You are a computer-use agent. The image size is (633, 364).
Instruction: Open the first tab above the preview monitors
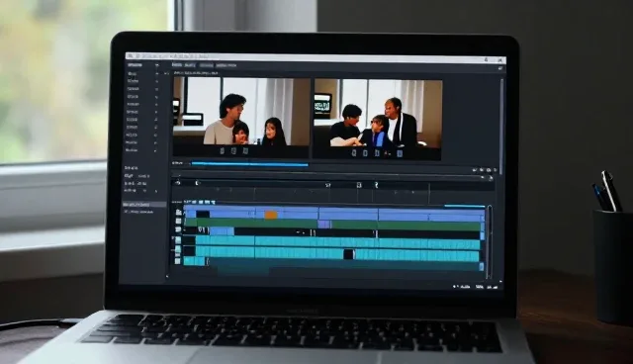coord(177,64)
